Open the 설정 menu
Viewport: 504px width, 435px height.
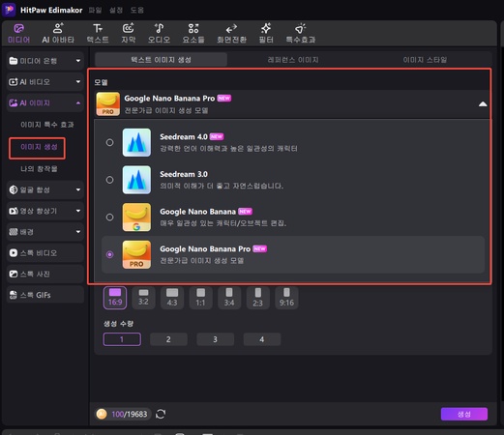click(x=116, y=10)
